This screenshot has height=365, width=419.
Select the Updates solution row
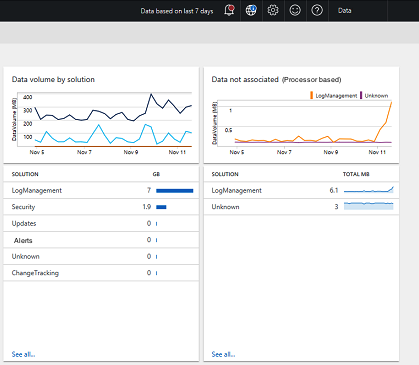(101, 223)
